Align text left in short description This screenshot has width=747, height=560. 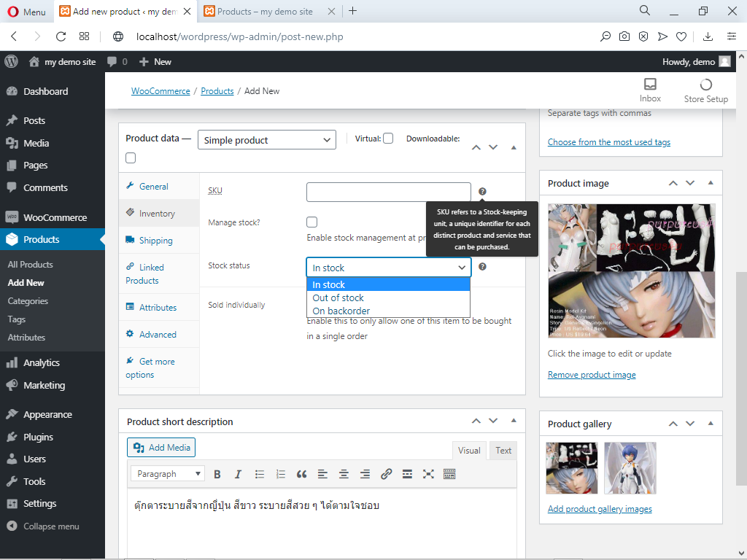tap(322, 474)
